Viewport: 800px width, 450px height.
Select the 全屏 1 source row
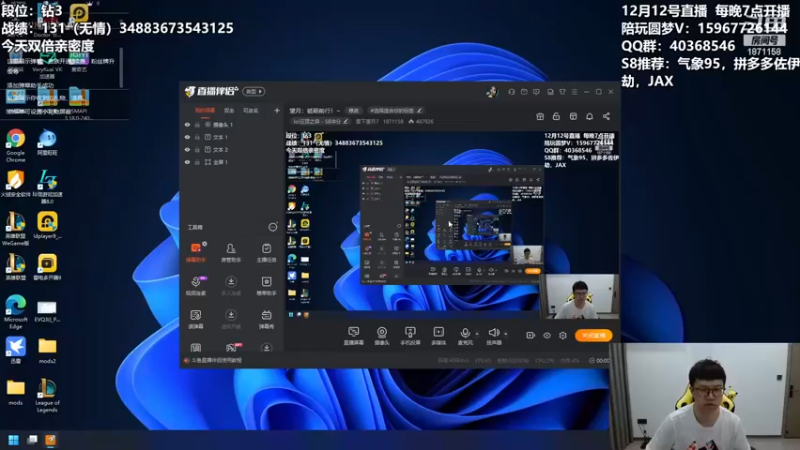[232, 162]
